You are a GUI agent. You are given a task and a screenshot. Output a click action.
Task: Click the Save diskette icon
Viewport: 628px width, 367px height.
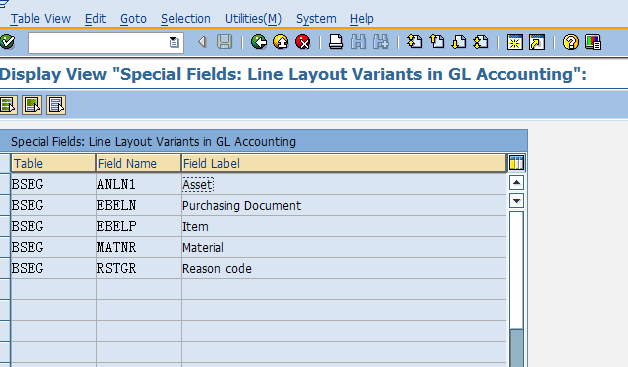pos(224,42)
